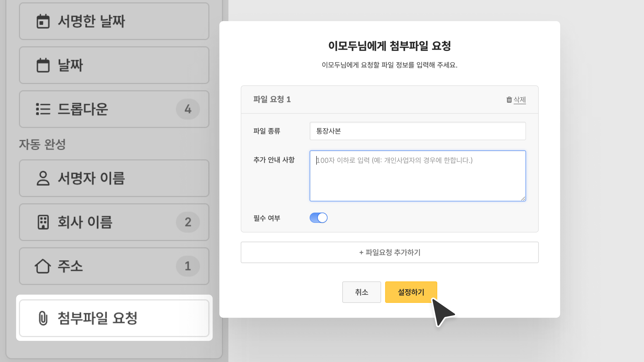This screenshot has width=644, height=362.
Task: Click the 4 count badge on 드롭다운
Action: [188, 109]
